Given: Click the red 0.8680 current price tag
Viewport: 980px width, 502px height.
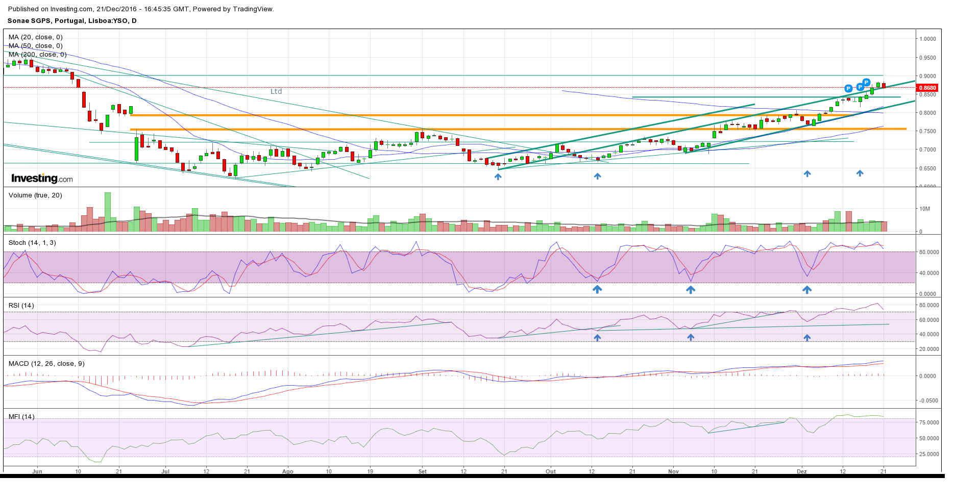Looking at the screenshot, I should click(x=928, y=88).
